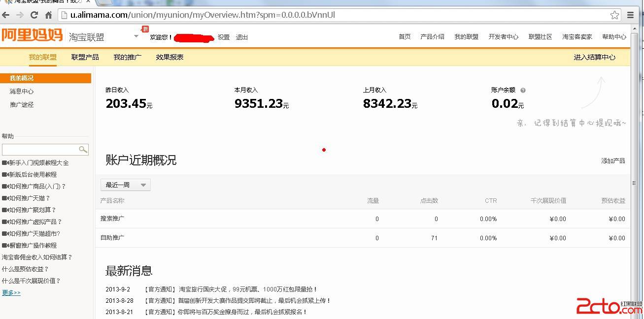Open 帮助中心 in top navigation
The height and width of the screenshot is (319, 644).
(614, 37)
